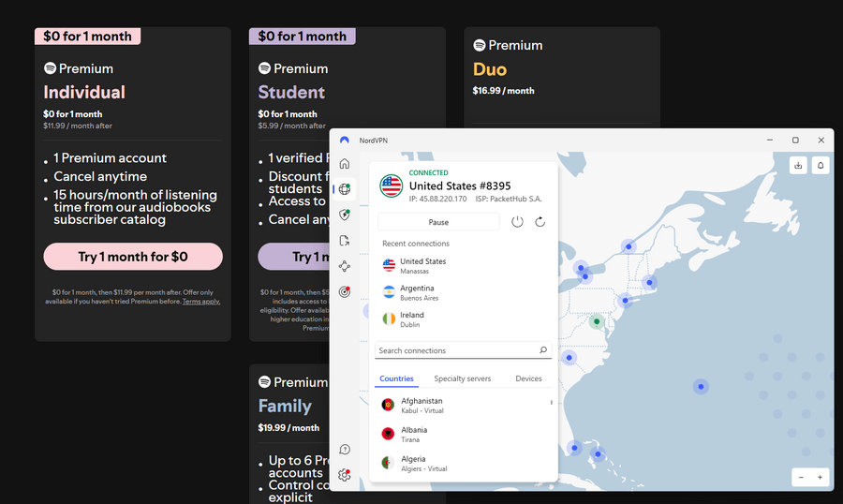843x504 pixels.
Task: Click the Spotify logo on Duo card
Action: click(x=479, y=45)
